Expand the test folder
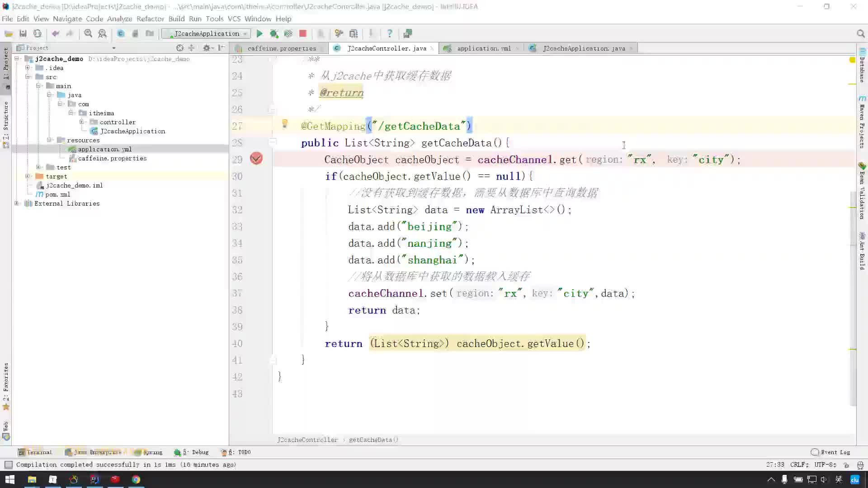 [x=38, y=167]
